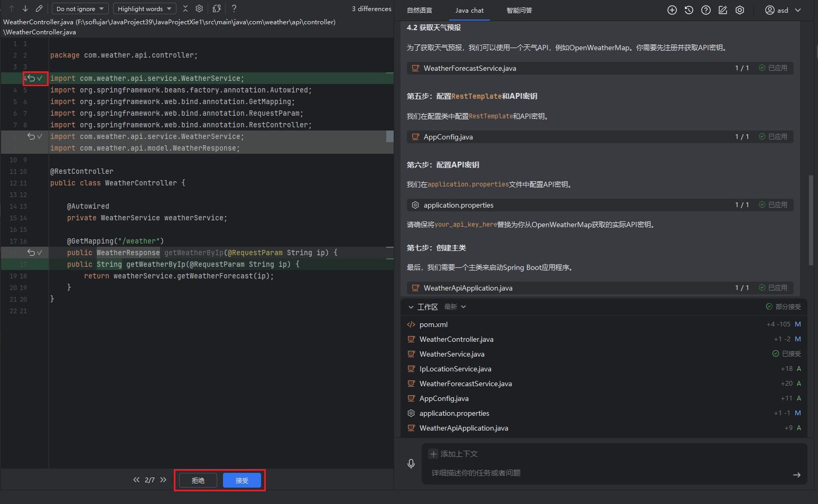Switch to the 智能问答 tab
Image resolution: width=818 pixels, height=504 pixels.
coord(519,10)
